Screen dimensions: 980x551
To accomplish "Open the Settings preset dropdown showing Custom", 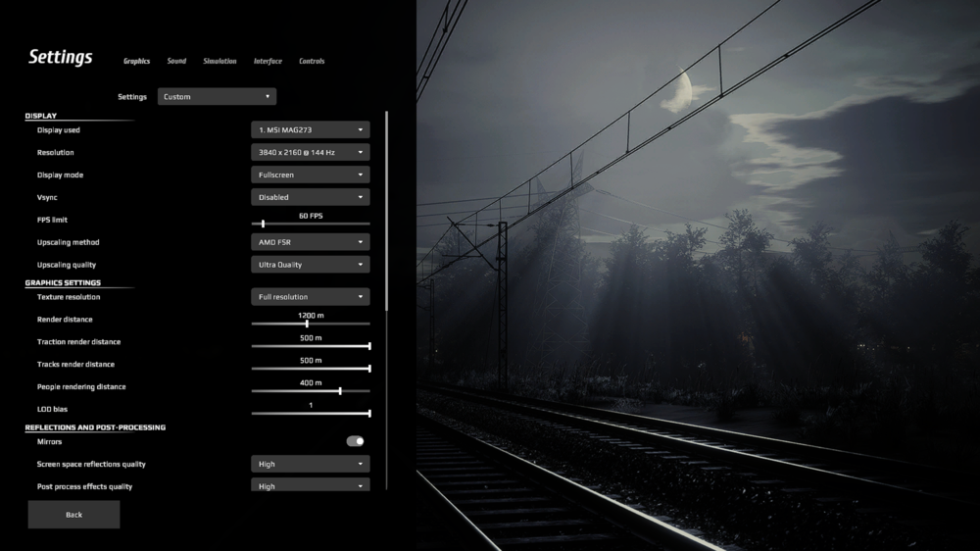I will pos(217,97).
